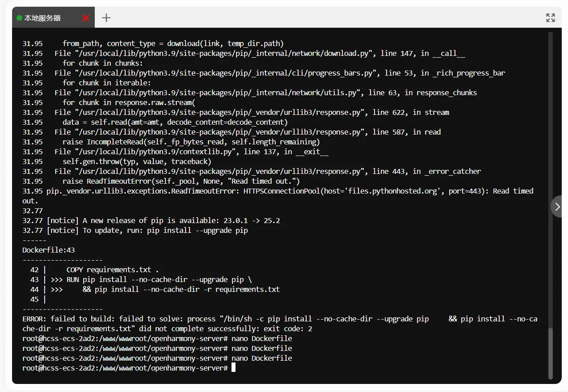Switch to the 本地服务器 terminal tab
The height and width of the screenshot is (392, 568).
(42, 18)
